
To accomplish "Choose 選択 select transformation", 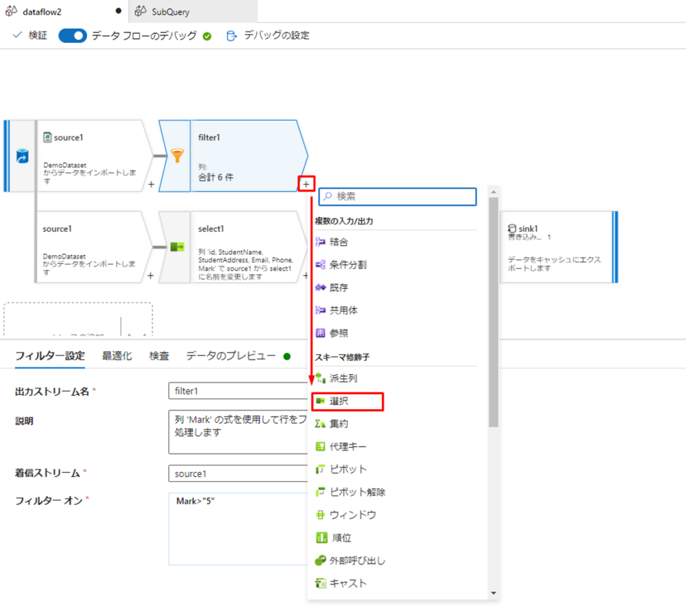I will click(348, 401).
